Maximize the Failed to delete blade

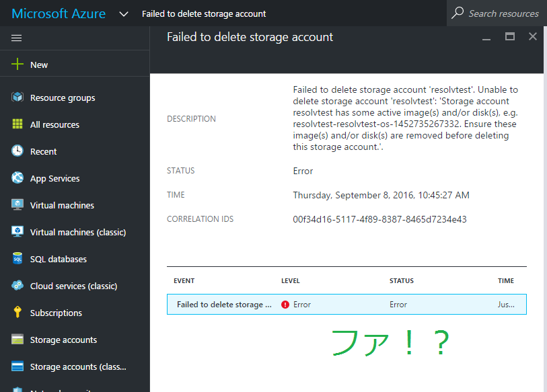[510, 36]
